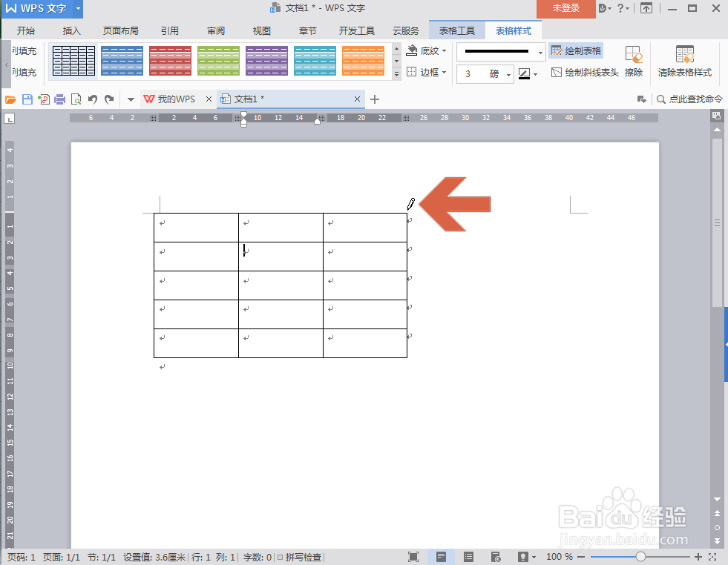The image size is (728, 565).
Task: Click the 点此查找命令 search box
Action: pyautogui.click(x=690, y=99)
